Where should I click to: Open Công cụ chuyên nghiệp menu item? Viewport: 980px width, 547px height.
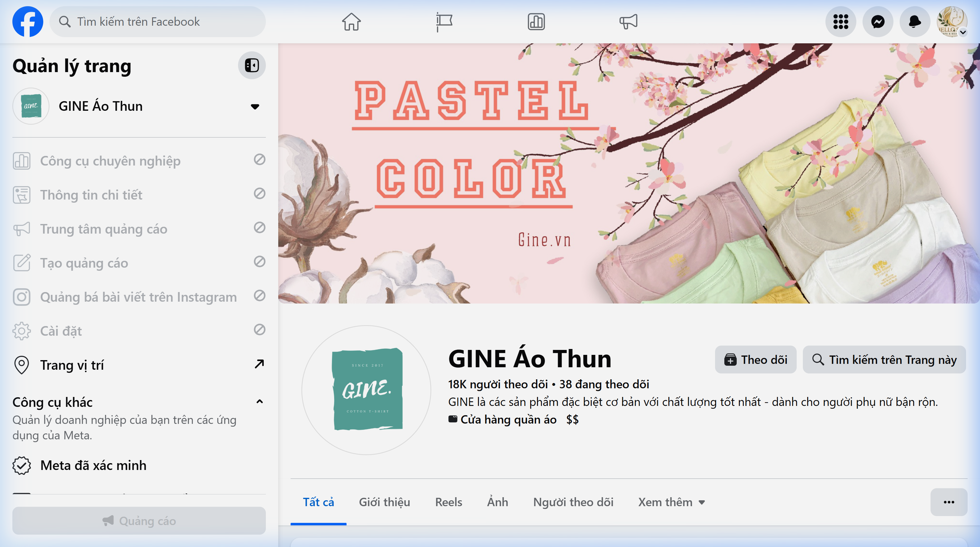pyautogui.click(x=139, y=161)
